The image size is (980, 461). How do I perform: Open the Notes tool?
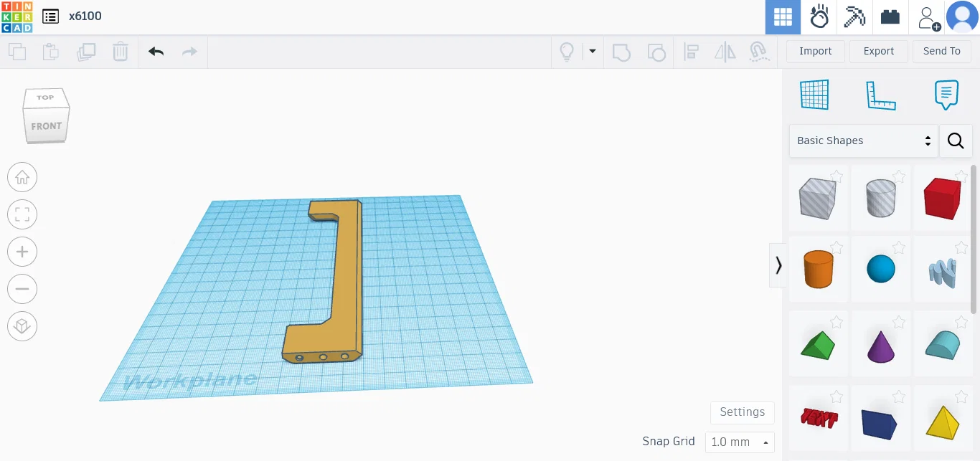[x=946, y=95]
